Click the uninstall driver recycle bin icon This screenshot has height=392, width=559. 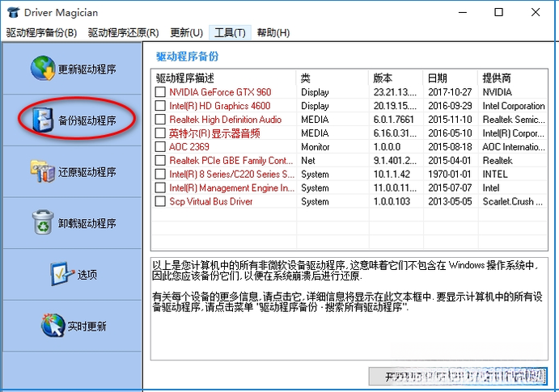pyautogui.click(x=43, y=221)
